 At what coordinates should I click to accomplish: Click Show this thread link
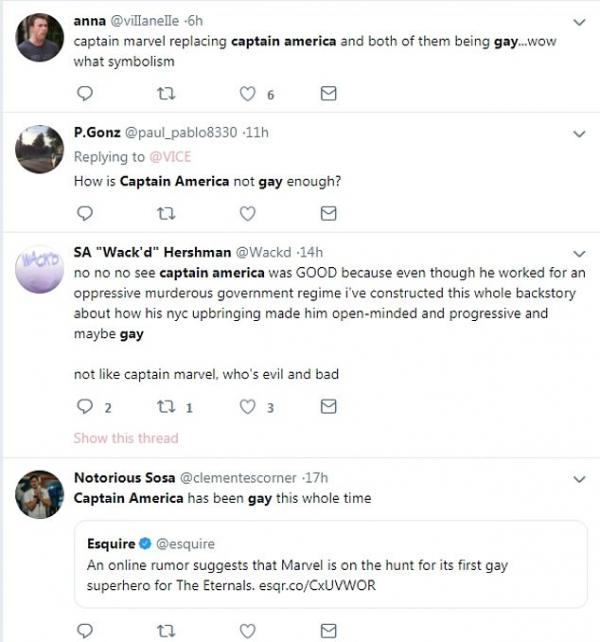[x=126, y=438]
